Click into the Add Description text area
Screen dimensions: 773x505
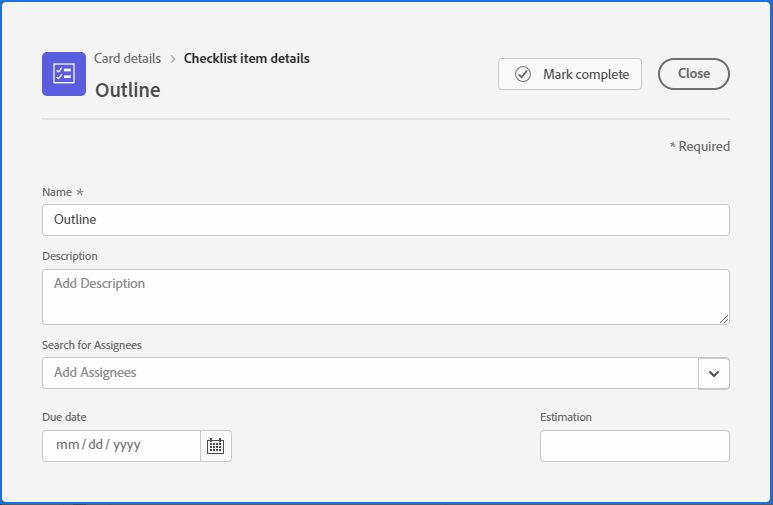pyautogui.click(x=385, y=296)
